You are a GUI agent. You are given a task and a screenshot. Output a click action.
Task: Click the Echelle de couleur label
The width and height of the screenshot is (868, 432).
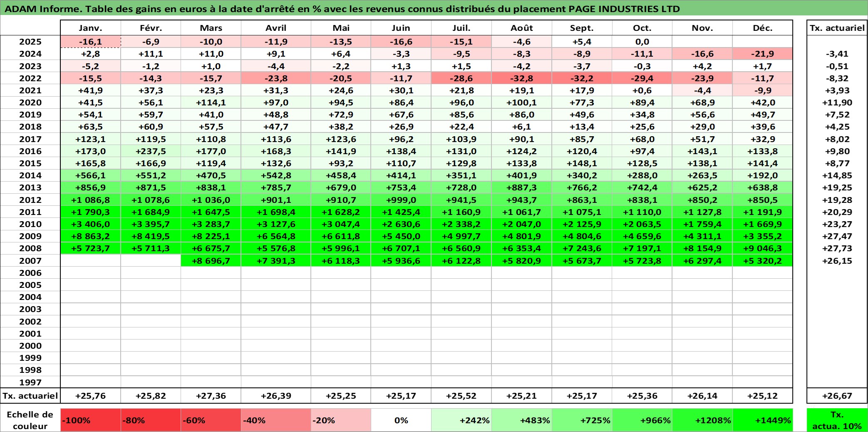pyautogui.click(x=30, y=420)
